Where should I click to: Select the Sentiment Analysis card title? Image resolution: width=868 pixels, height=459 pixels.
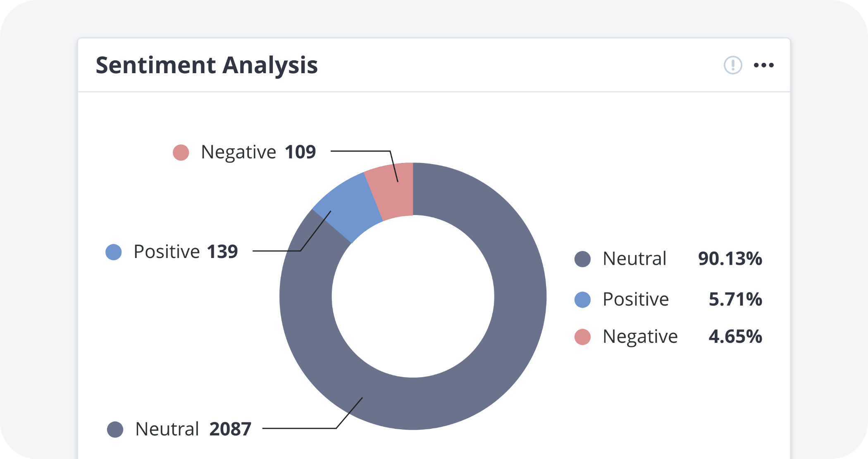coord(207,65)
